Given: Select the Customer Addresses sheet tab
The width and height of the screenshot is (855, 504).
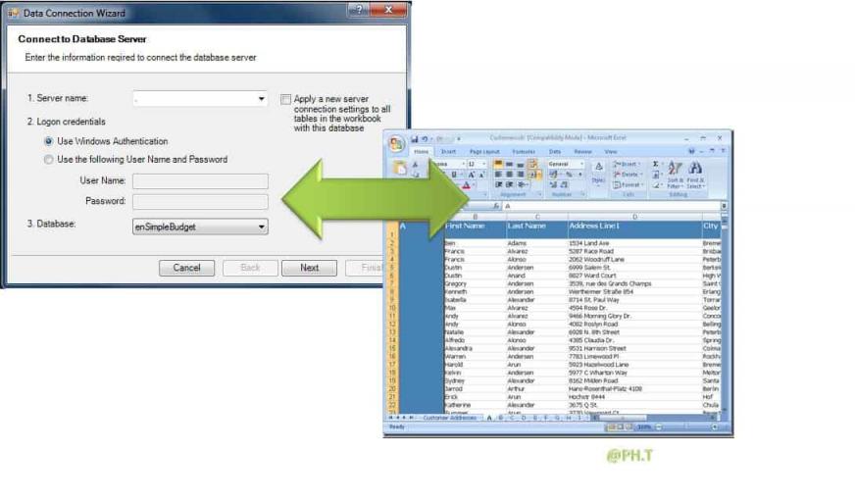Looking at the screenshot, I should (x=450, y=418).
